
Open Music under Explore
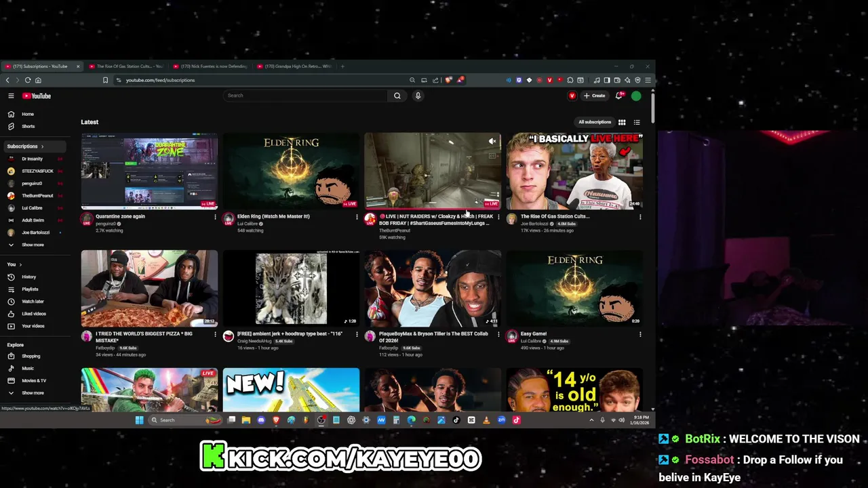[x=35, y=368]
